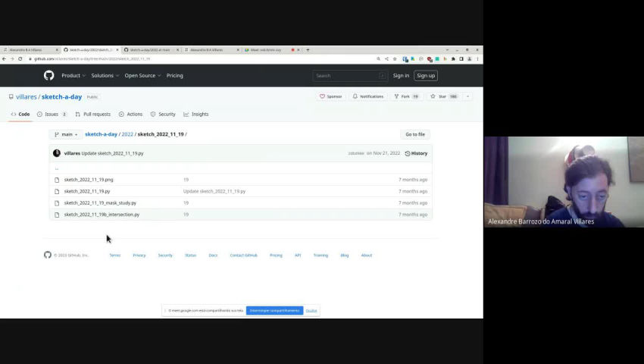The image size is (644, 364).
Task: Open file sketch_2022_11_19b_intersection.py
Action: (102, 215)
